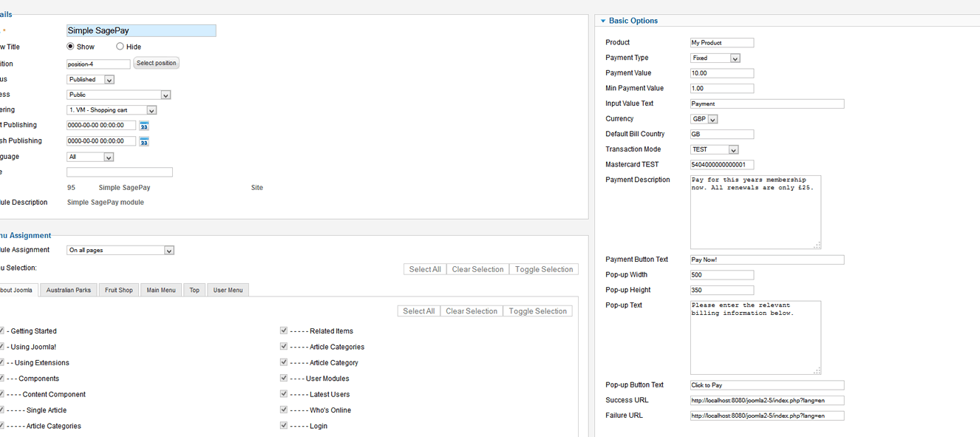Open the ordering dropdown showing VM - Shopping cart
980x437 pixels.
[x=112, y=110]
